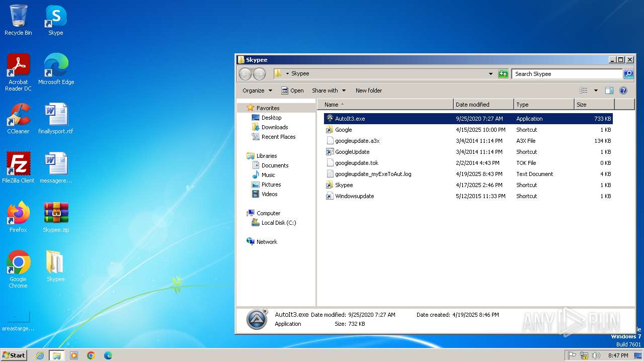Select Computer in navigation pane
The width and height of the screenshot is (644, 362).
click(x=268, y=213)
